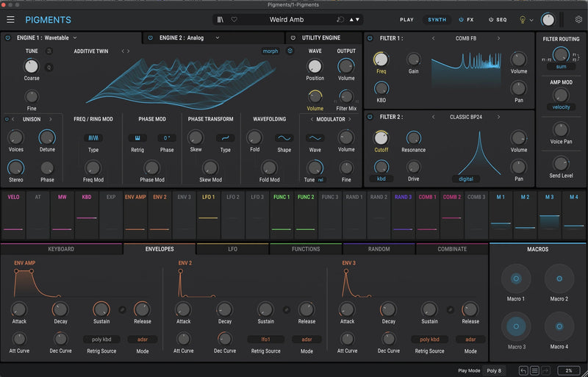The image size is (588, 377).
Task: Click the Phase Mod Retrig keyboard icon
Action: (x=137, y=138)
